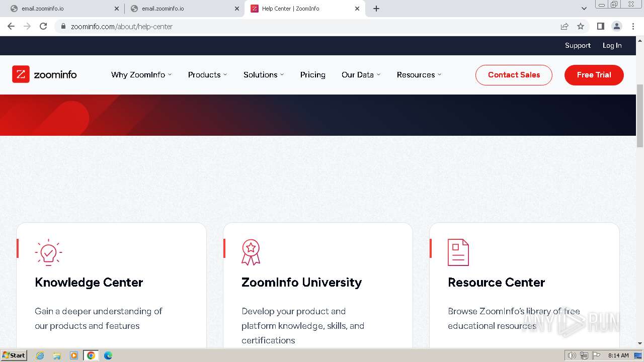
Task: Click the taskbar clock showing 8:14 AM
Action: (618, 355)
